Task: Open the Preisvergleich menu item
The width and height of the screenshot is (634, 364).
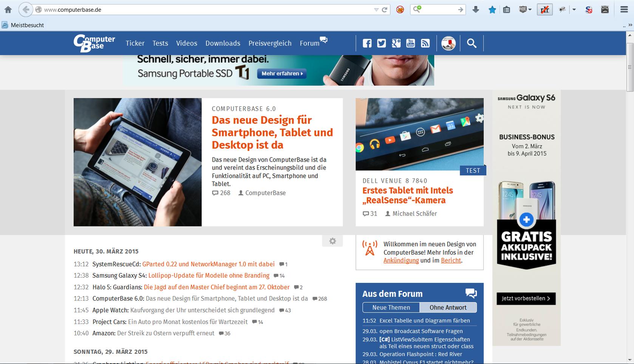Action: 270,43
